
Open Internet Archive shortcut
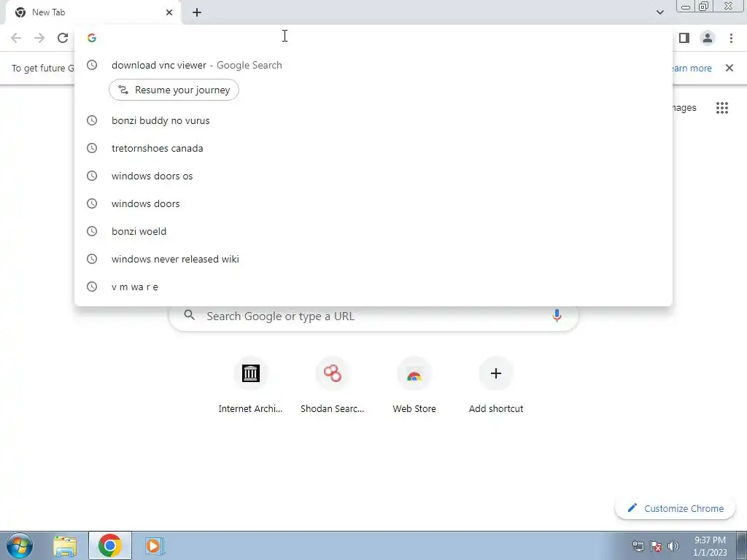tap(251, 385)
